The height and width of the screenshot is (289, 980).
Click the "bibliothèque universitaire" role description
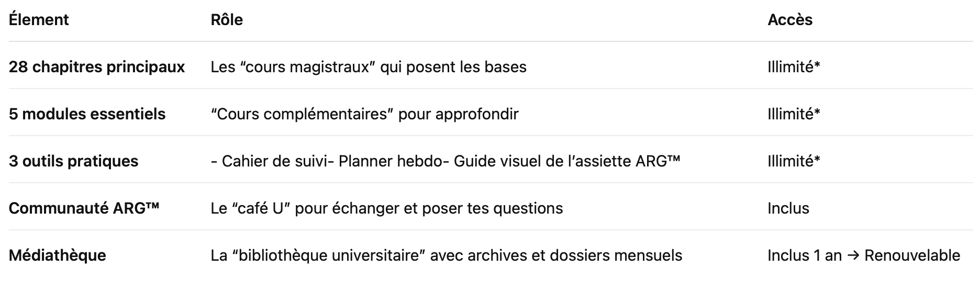coord(446,255)
